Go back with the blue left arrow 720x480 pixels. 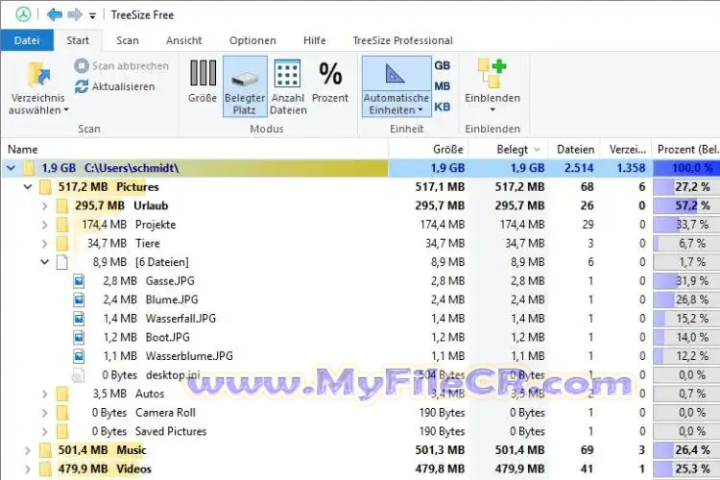coord(54,15)
